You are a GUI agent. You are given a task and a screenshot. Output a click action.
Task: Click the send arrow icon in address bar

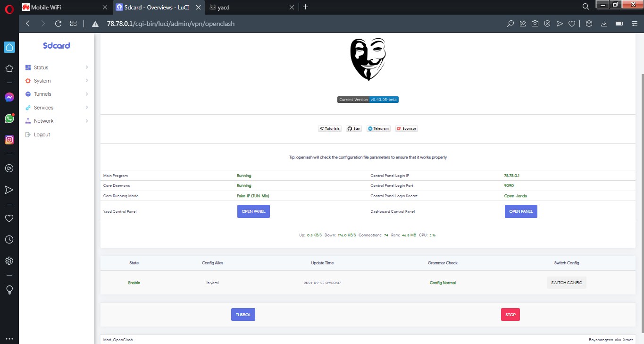[x=560, y=24]
